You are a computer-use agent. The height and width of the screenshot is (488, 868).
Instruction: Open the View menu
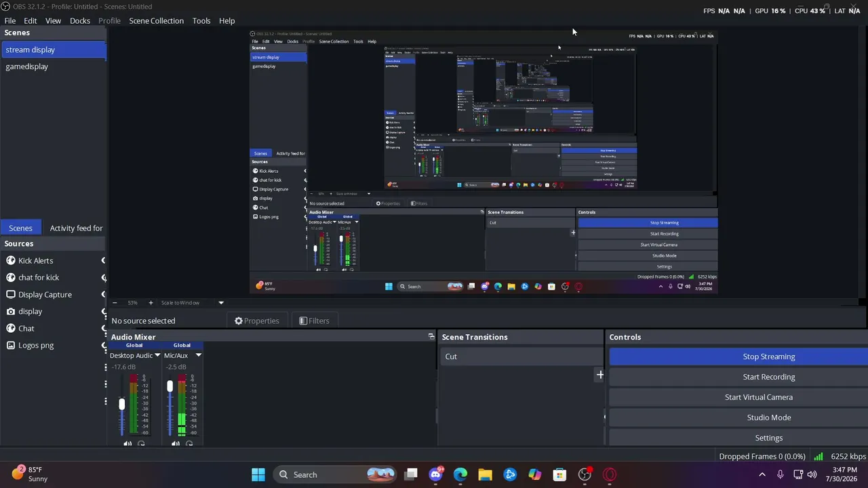[x=53, y=20]
